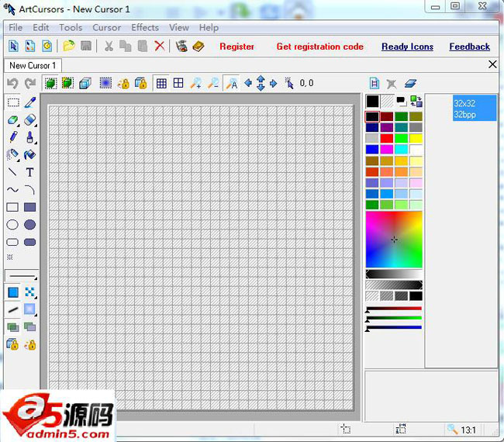The height and width of the screenshot is (442, 504).
Task: Select the filled rounded rectangle tool
Action: [30, 242]
